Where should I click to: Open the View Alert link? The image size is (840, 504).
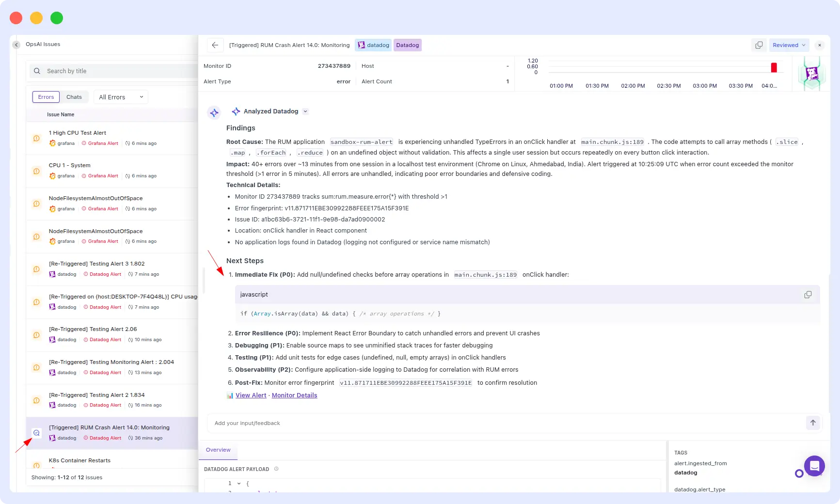point(251,395)
